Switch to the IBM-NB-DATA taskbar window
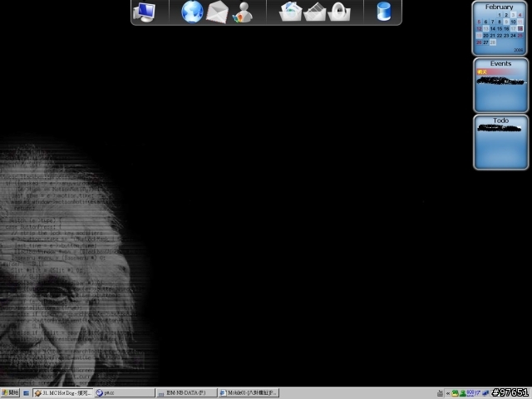Screen dimensions: 532x399 click(186, 393)
